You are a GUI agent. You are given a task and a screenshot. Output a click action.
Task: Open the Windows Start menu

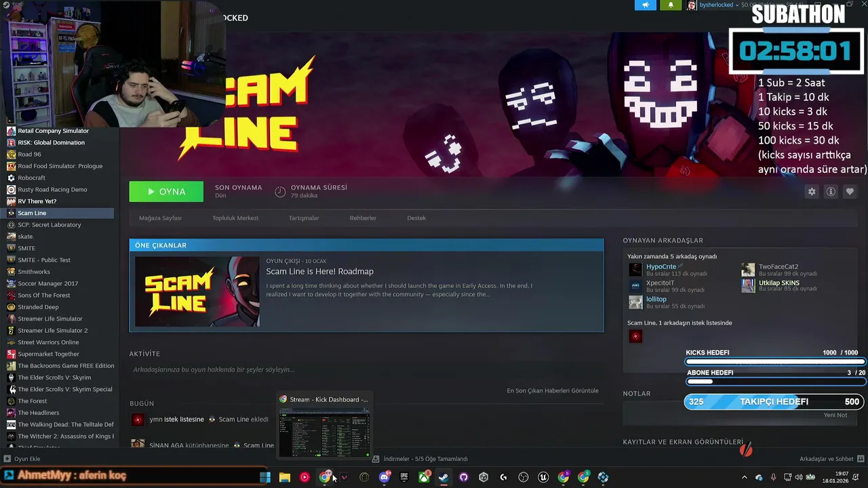pyautogui.click(x=265, y=477)
